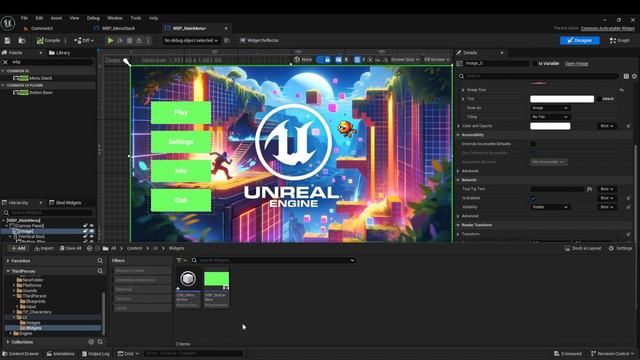This screenshot has width=640, height=360.
Task: Open the Visibility Visible dropdown
Action: [550, 207]
